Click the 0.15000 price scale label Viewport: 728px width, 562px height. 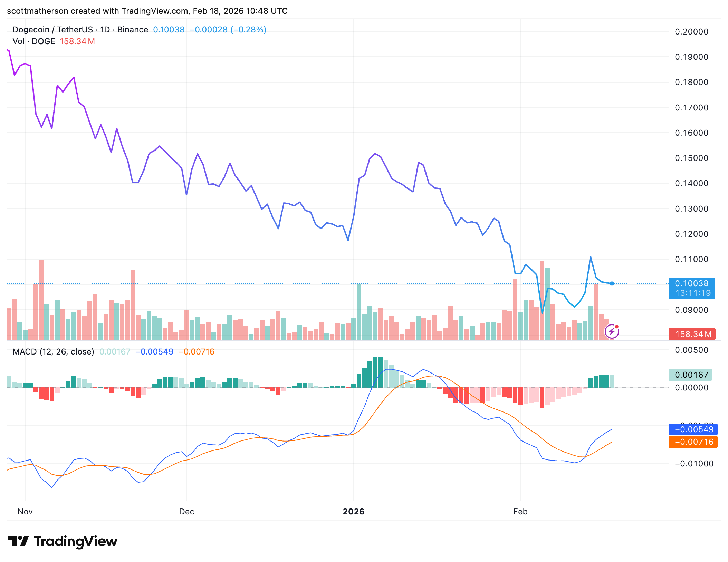point(691,158)
